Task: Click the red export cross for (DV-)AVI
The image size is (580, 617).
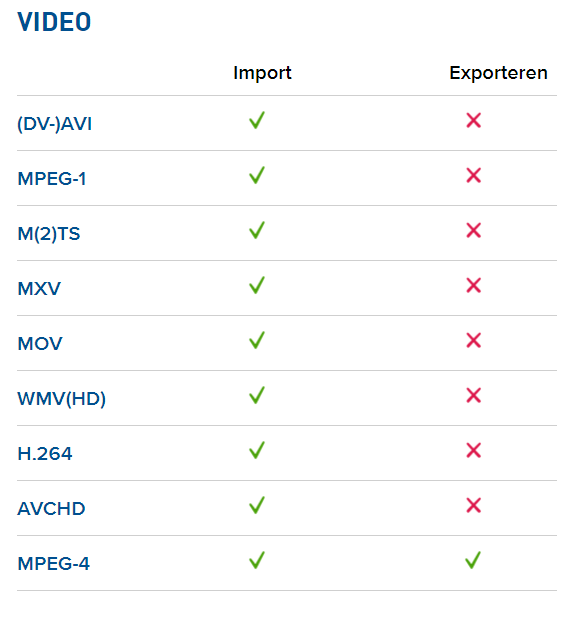Action: 474,120
